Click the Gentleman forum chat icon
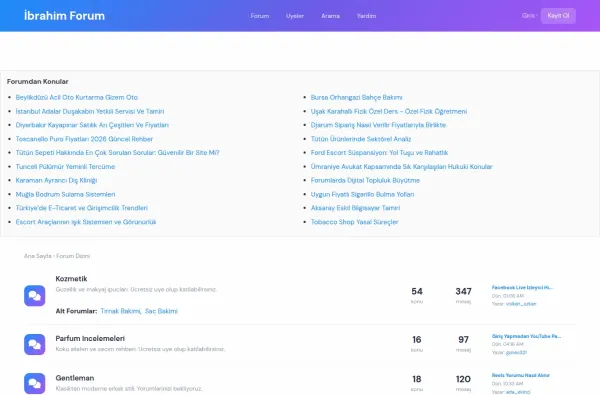Screen dimensions: 600x395 [34, 384]
